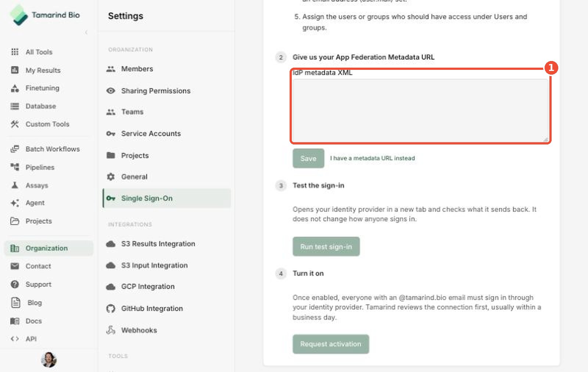Open General gear settings
Image resolution: width=588 pixels, height=372 pixels.
tap(111, 177)
